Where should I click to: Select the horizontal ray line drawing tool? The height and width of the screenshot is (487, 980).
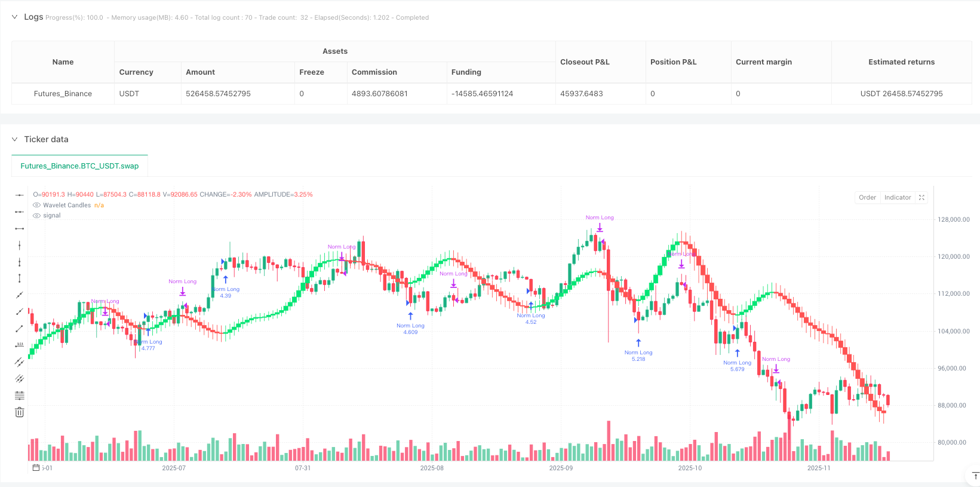point(20,212)
